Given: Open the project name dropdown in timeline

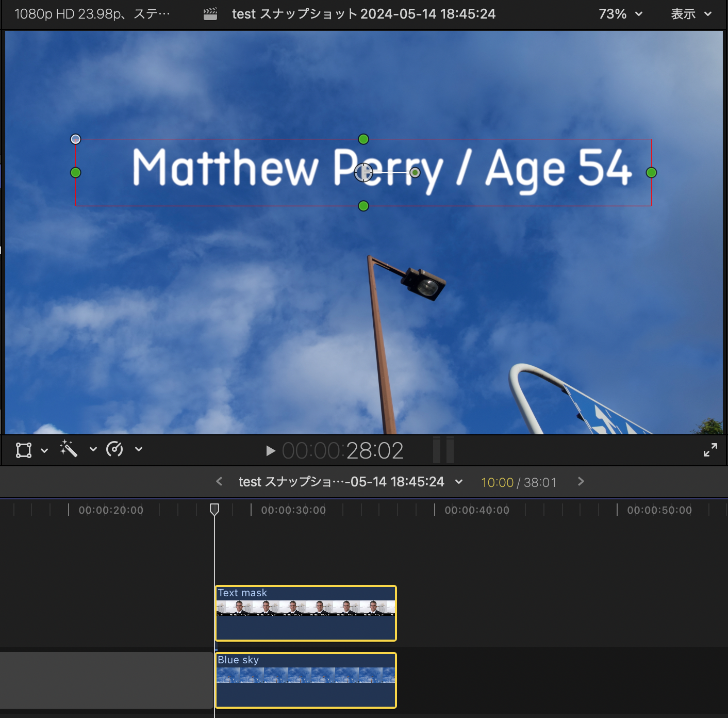Looking at the screenshot, I should click(x=458, y=482).
